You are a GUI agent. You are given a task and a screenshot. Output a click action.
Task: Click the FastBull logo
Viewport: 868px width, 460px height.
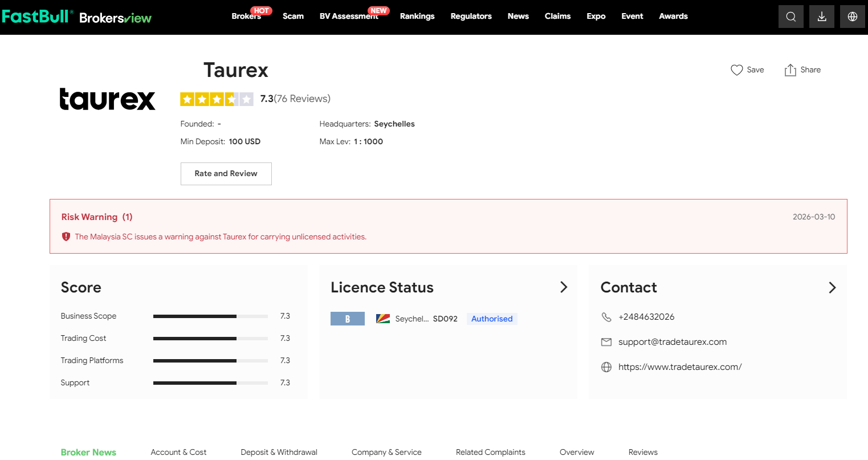(x=38, y=17)
